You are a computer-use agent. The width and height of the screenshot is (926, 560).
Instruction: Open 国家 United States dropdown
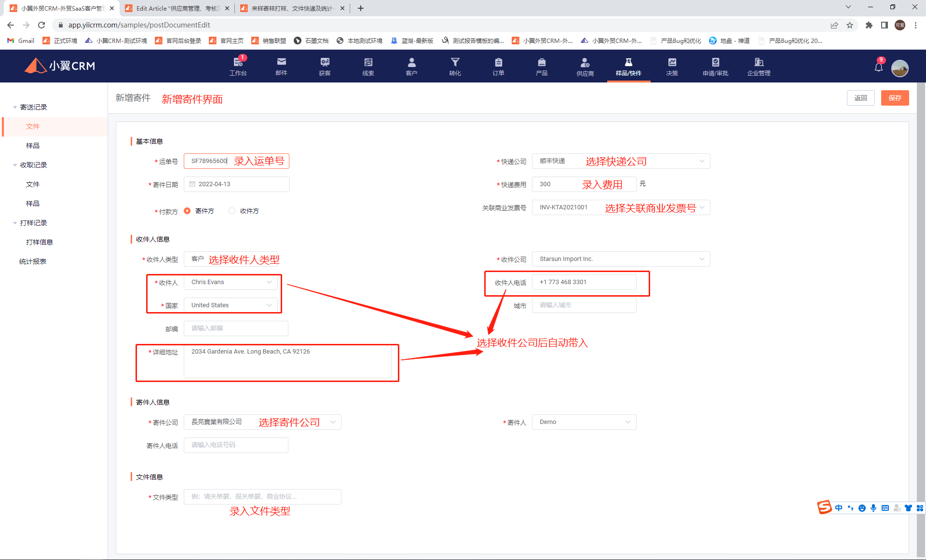coord(231,305)
